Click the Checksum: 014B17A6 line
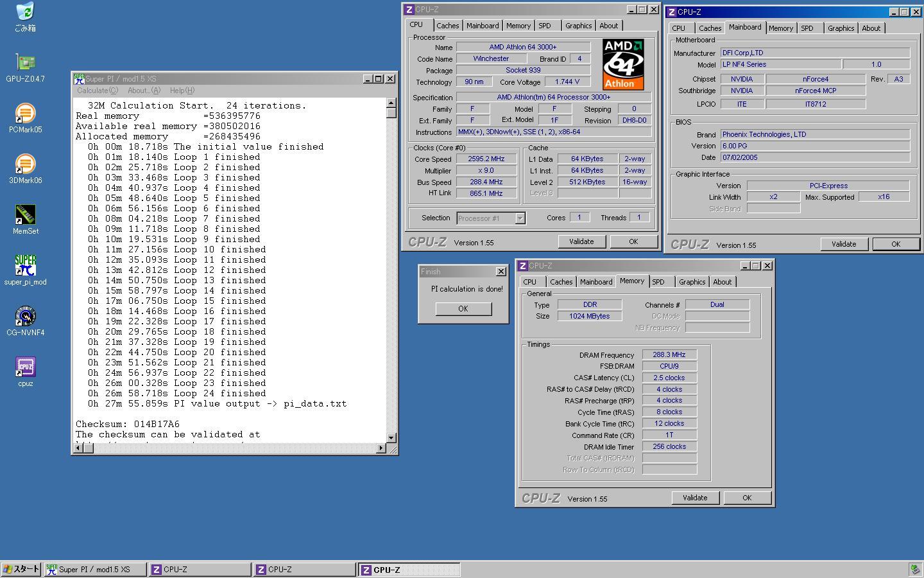The width and height of the screenshot is (924, 578). click(x=128, y=424)
